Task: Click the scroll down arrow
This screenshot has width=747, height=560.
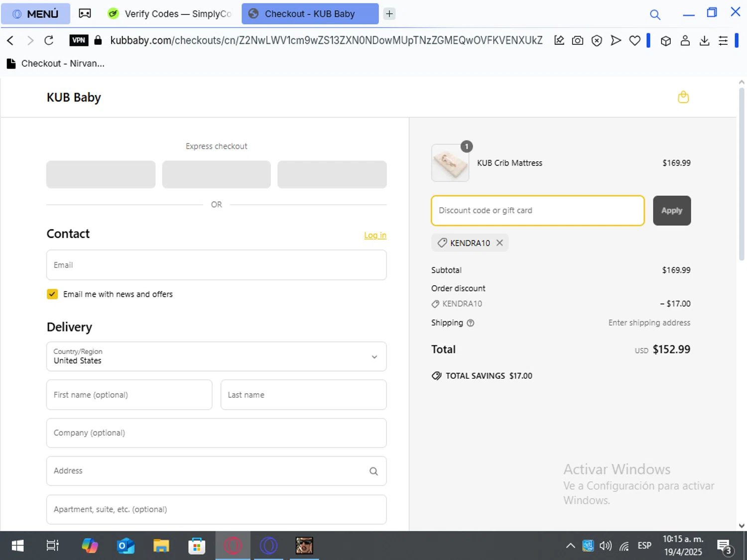Action: click(742, 526)
